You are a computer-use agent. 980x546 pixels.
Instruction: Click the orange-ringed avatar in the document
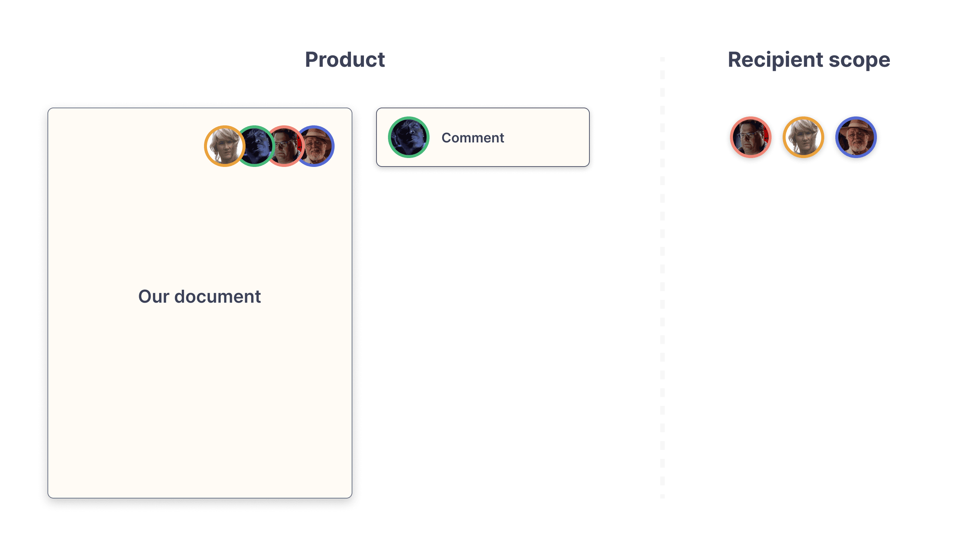click(x=224, y=146)
